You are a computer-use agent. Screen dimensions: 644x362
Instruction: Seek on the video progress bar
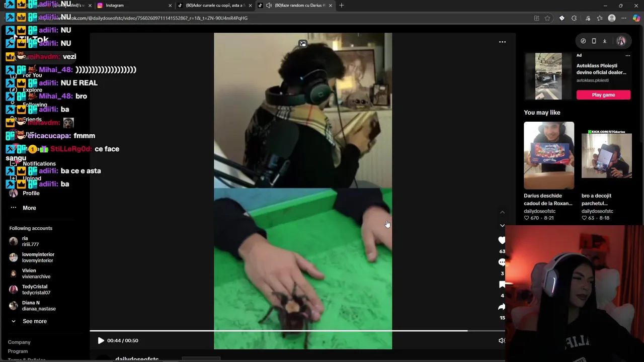coord(297,331)
